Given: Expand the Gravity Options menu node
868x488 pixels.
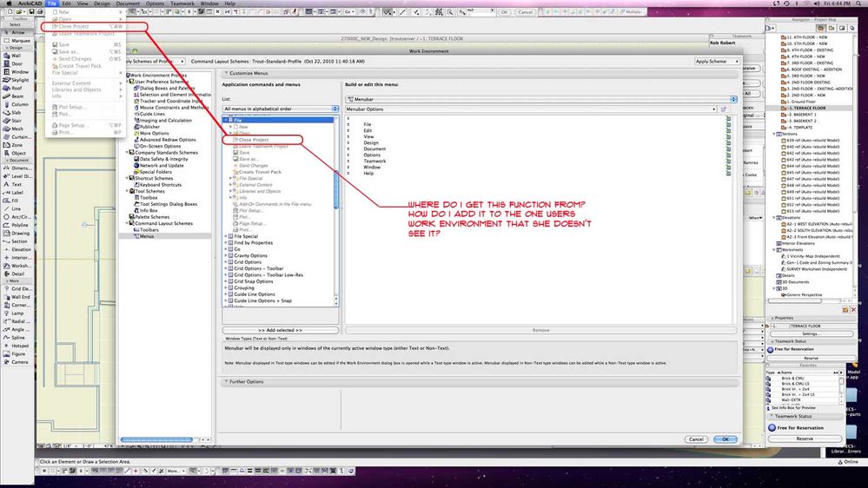Looking at the screenshot, I should point(226,255).
